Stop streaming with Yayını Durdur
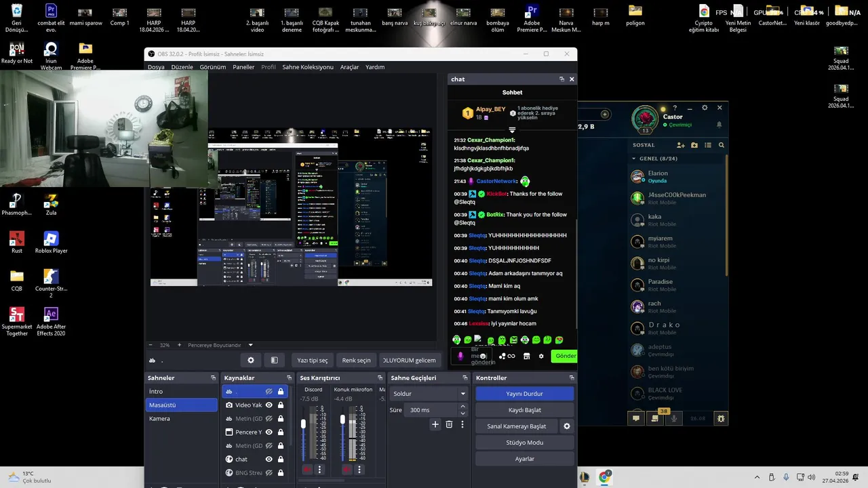Viewport: 868px width, 488px height. [525, 394]
